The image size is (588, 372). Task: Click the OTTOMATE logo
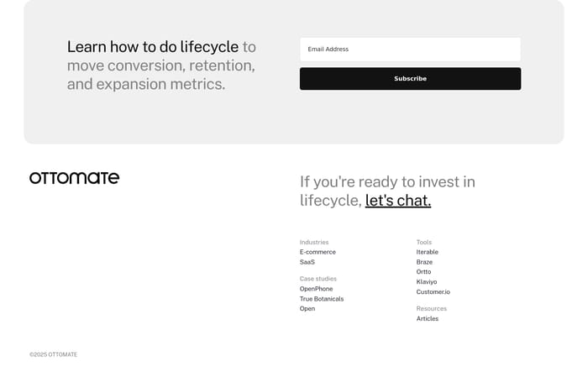(x=74, y=178)
